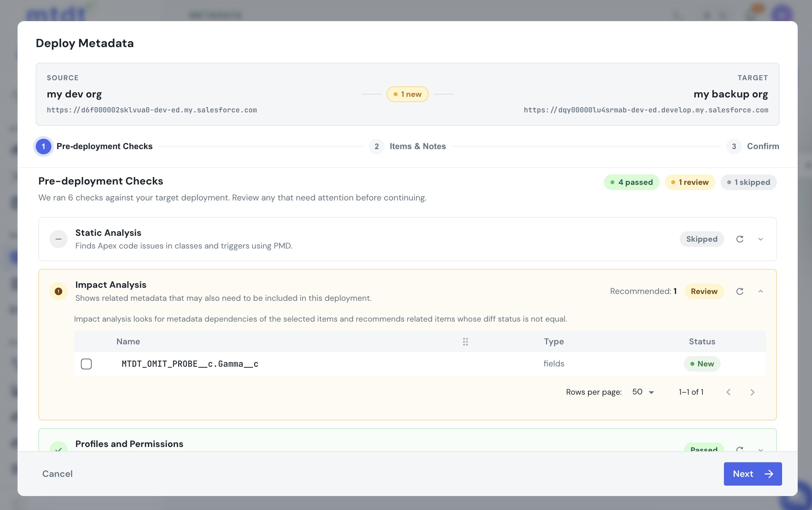Image resolution: width=812 pixels, height=510 pixels.
Task: Collapse the Impact Analysis section
Action: point(760,291)
